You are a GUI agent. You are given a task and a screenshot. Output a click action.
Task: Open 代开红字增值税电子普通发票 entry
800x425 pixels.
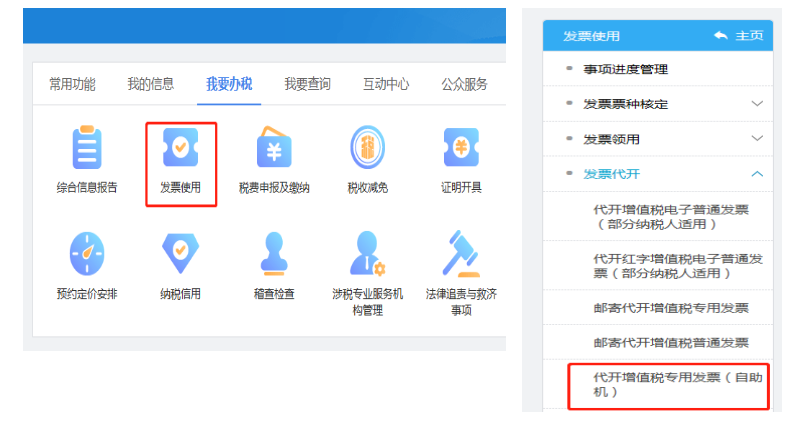pyautogui.click(x=678, y=266)
